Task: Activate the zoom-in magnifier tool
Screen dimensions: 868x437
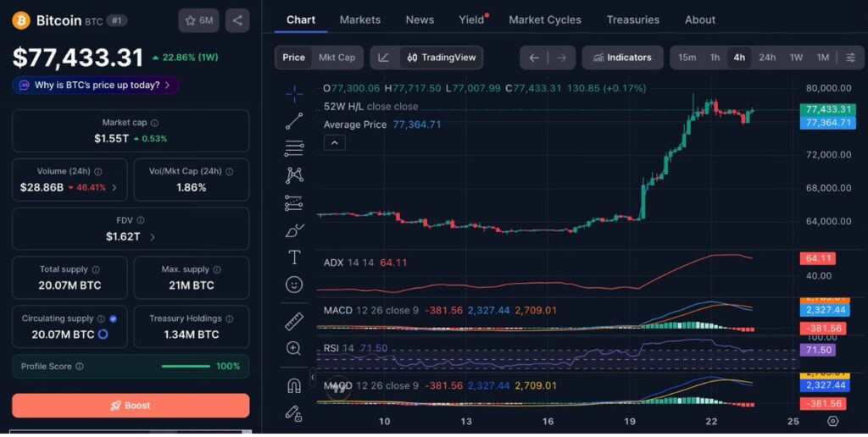Action: pyautogui.click(x=294, y=348)
